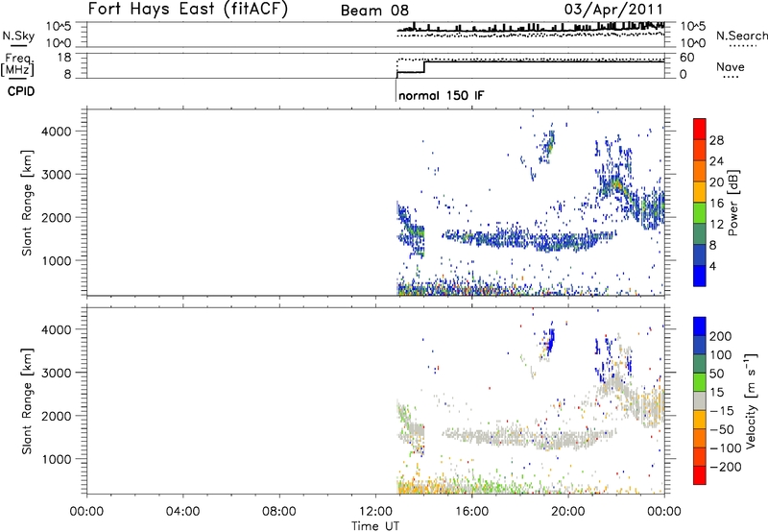Click the 'CPID' row label
The image size is (768, 532).
tap(21, 91)
